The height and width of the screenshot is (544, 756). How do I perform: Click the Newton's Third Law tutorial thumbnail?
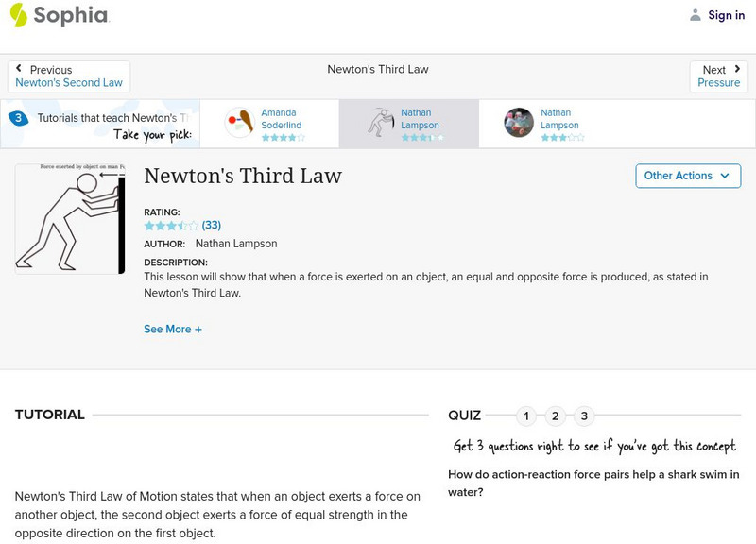click(71, 215)
